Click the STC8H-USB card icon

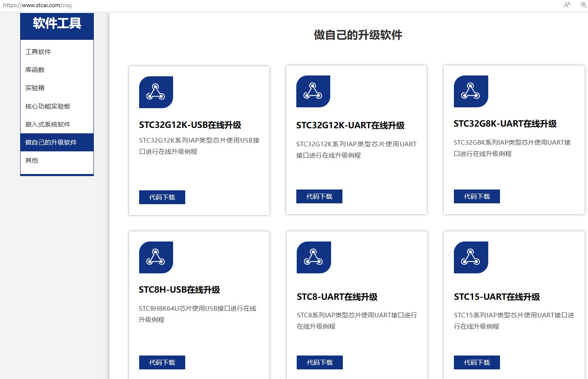click(156, 257)
